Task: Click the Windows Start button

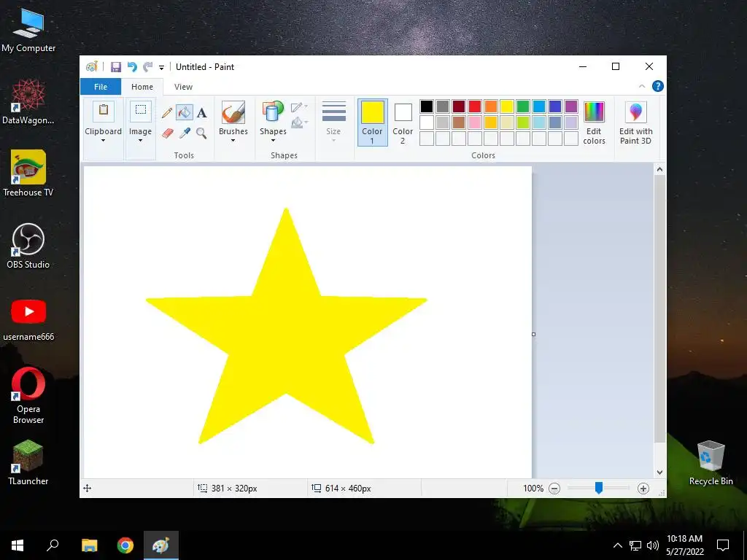Action: pos(18,545)
